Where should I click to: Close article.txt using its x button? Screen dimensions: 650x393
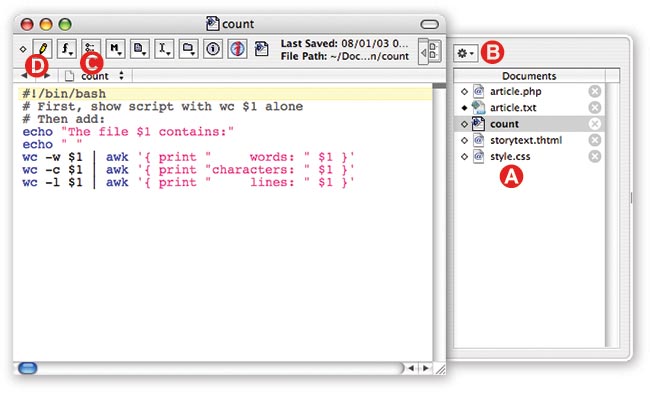pyautogui.click(x=594, y=107)
